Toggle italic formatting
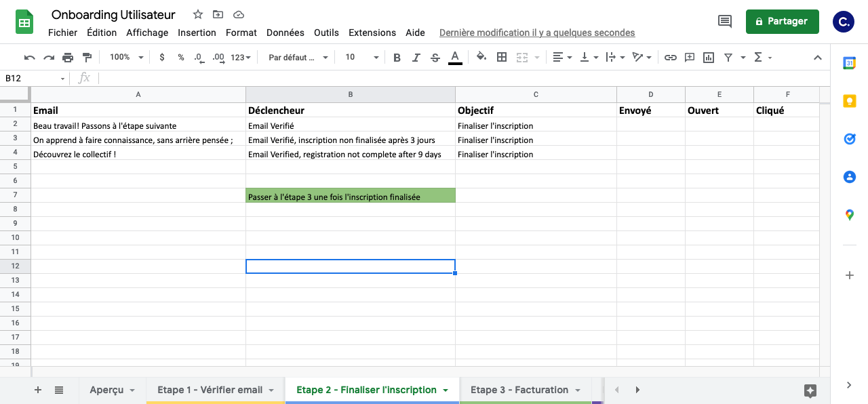This screenshot has height=404, width=868. [416, 57]
